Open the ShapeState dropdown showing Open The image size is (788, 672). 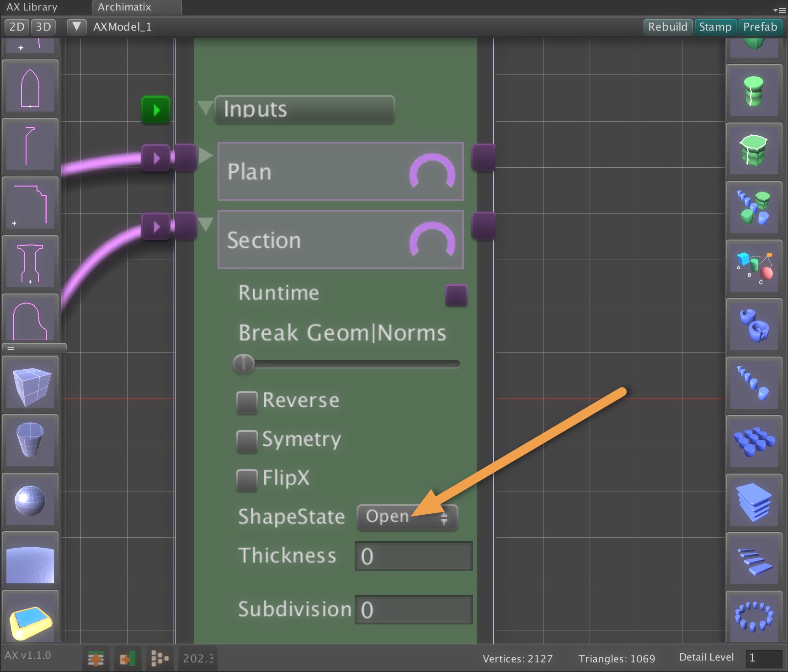407,517
